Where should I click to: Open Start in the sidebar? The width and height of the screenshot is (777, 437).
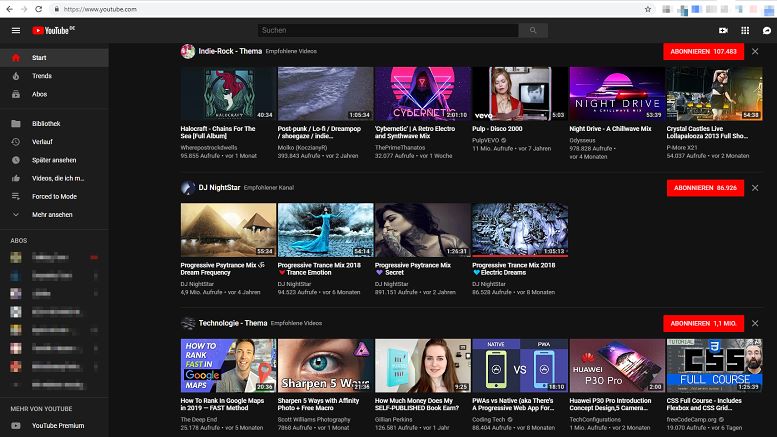click(55, 58)
